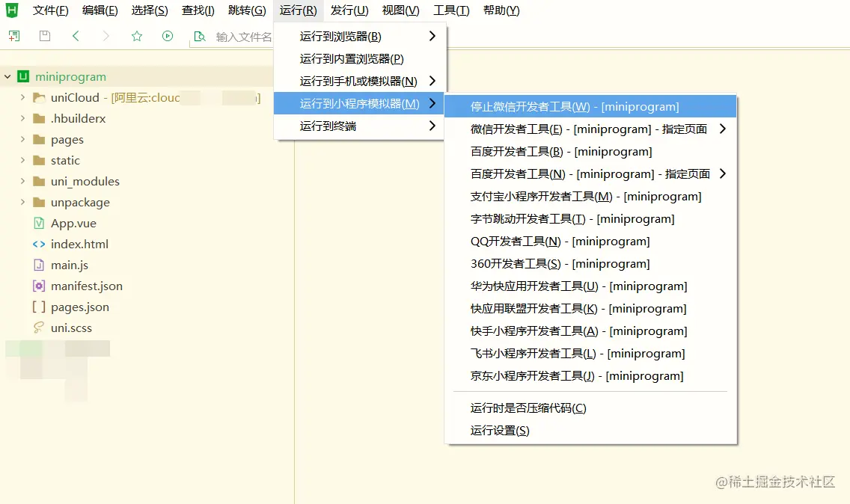
Task: Click the new file toolbar icon
Action: 14,37
